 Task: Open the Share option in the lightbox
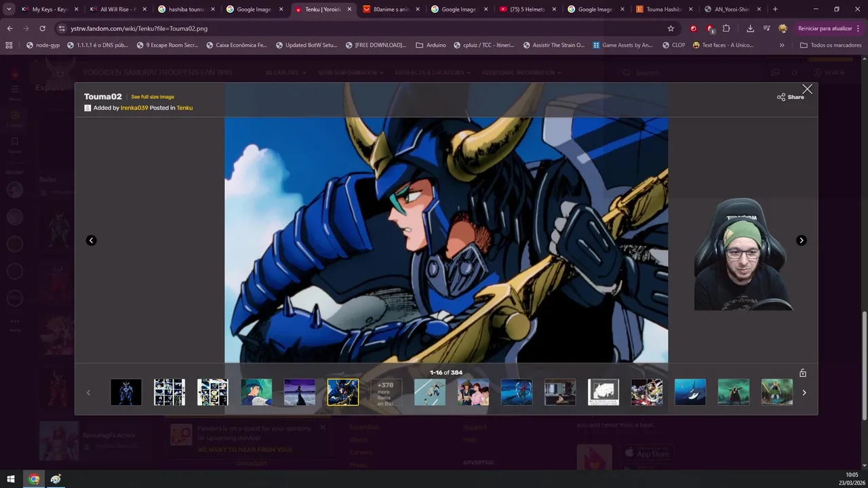[791, 97]
